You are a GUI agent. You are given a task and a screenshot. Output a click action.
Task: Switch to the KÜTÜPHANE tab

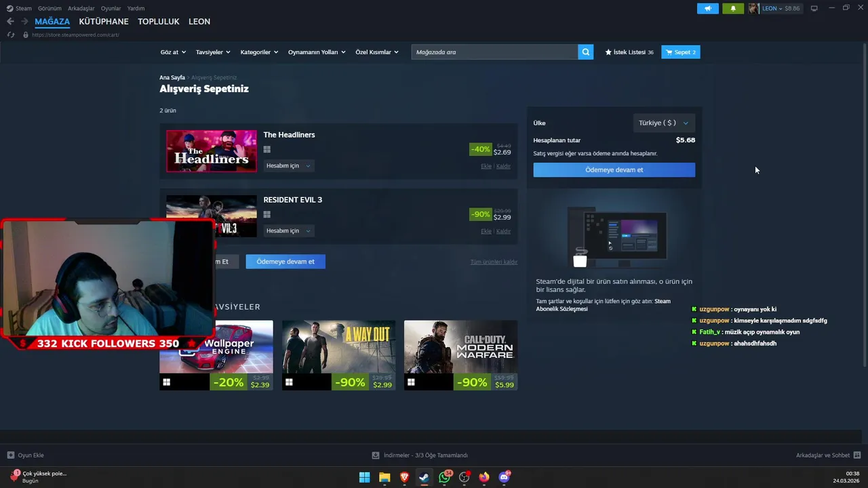104,22
